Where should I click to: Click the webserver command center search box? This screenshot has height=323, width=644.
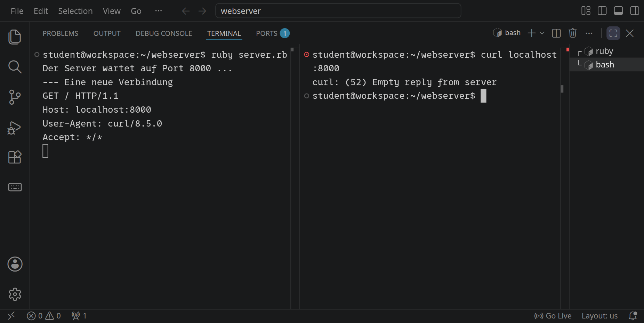coord(338,11)
